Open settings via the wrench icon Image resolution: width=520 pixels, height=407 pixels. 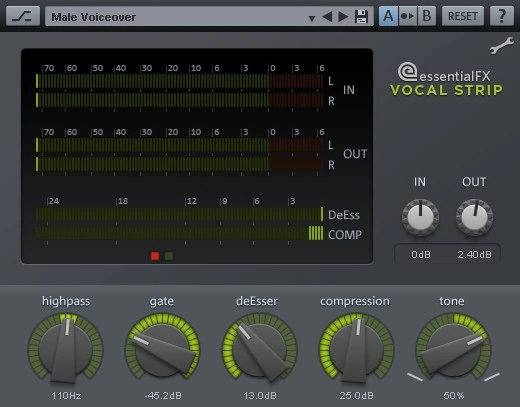tap(502, 46)
